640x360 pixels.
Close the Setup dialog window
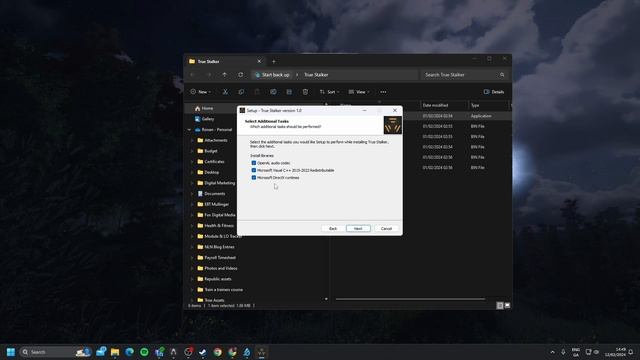pyautogui.click(x=395, y=110)
